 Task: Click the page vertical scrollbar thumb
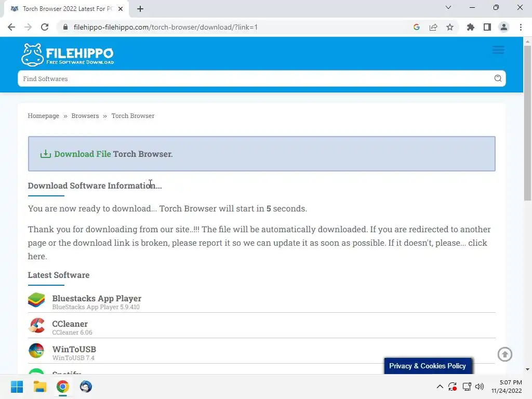pyautogui.click(x=527, y=123)
